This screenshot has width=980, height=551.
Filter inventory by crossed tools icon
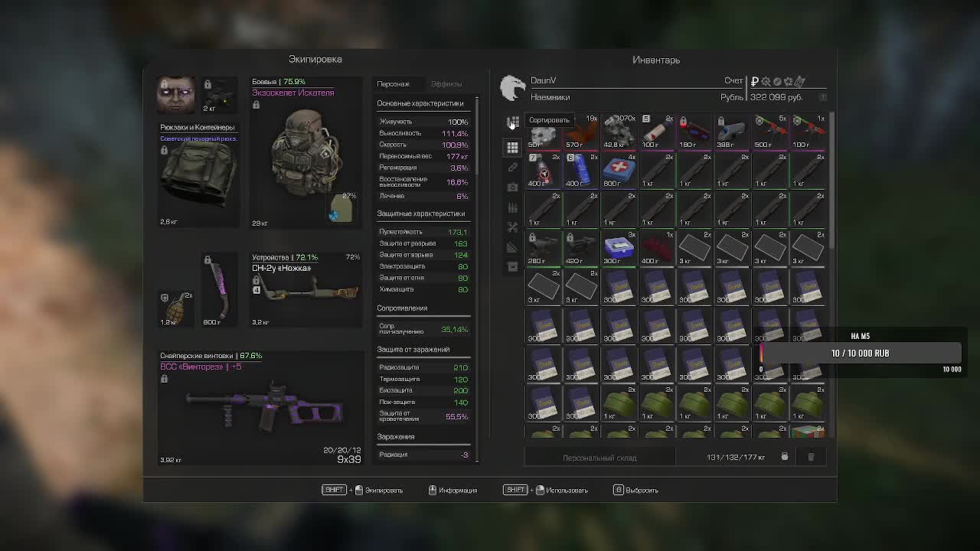point(513,227)
